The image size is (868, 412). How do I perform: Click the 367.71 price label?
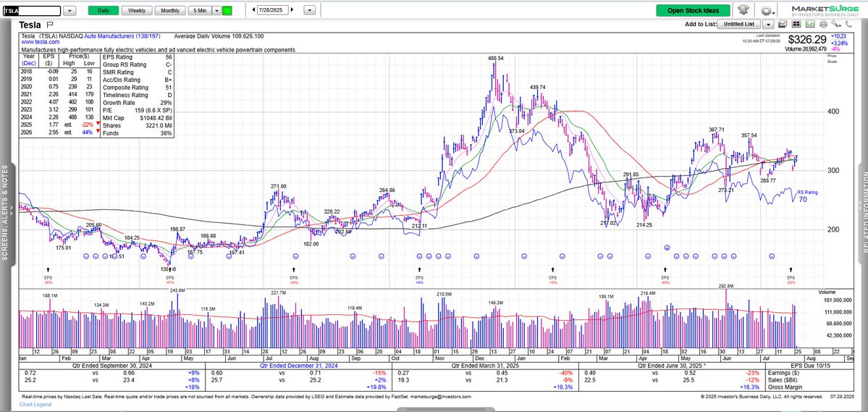coord(716,130)
